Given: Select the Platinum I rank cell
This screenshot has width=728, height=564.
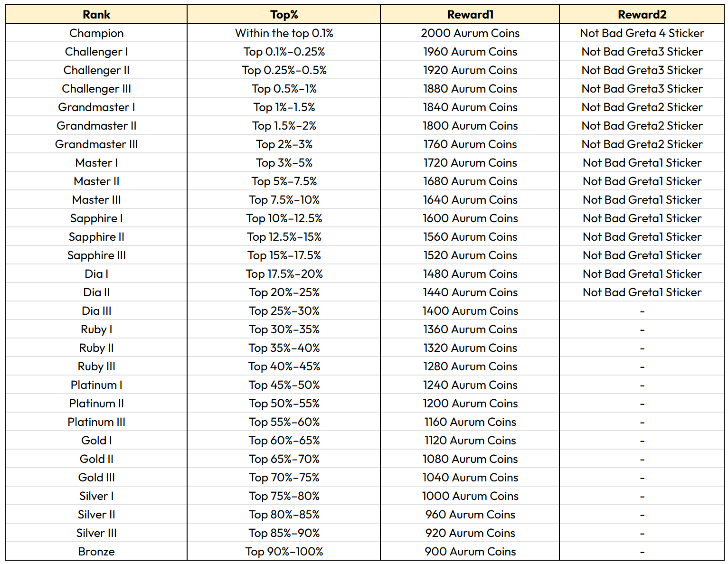Looking at the screenshot, I should (96, 385).
